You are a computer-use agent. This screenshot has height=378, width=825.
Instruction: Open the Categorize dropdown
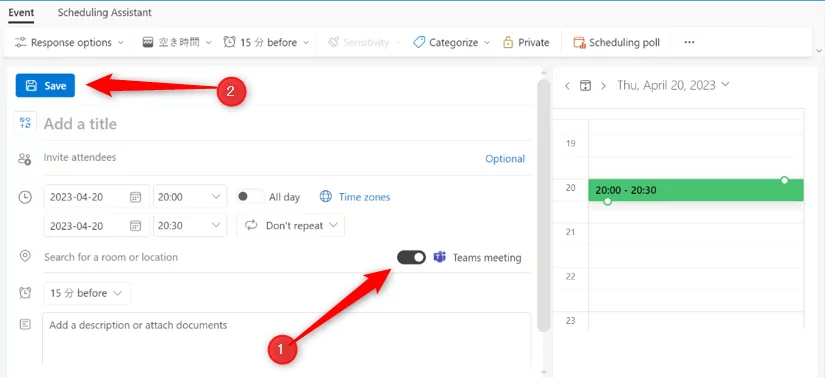pyautogui.click(x=451, y=43)
